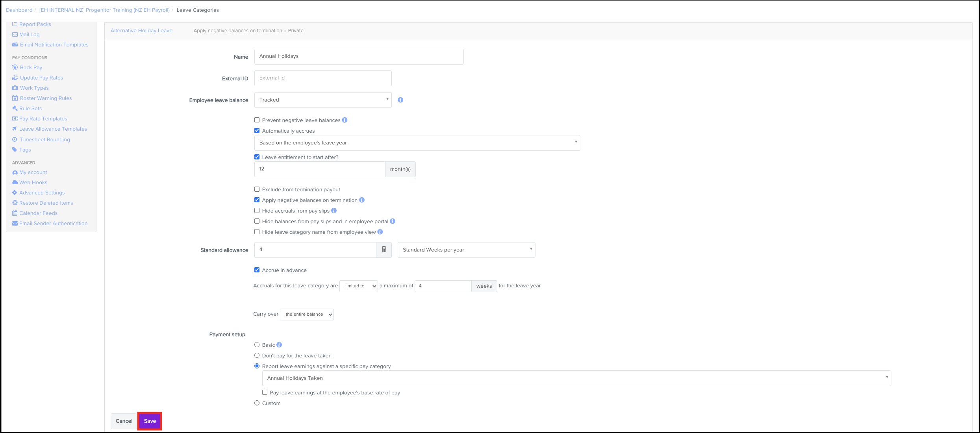Image resolution: width=980 pixels, height=433 pixels.
Task: Click the Tags icon in sidebar
Action: point(15,150)
